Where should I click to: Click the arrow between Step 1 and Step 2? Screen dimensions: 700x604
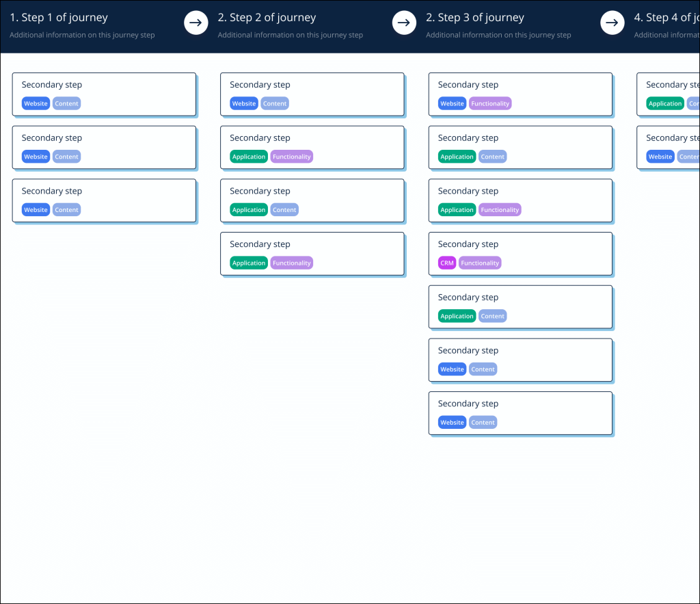click(x=196, y=23)
